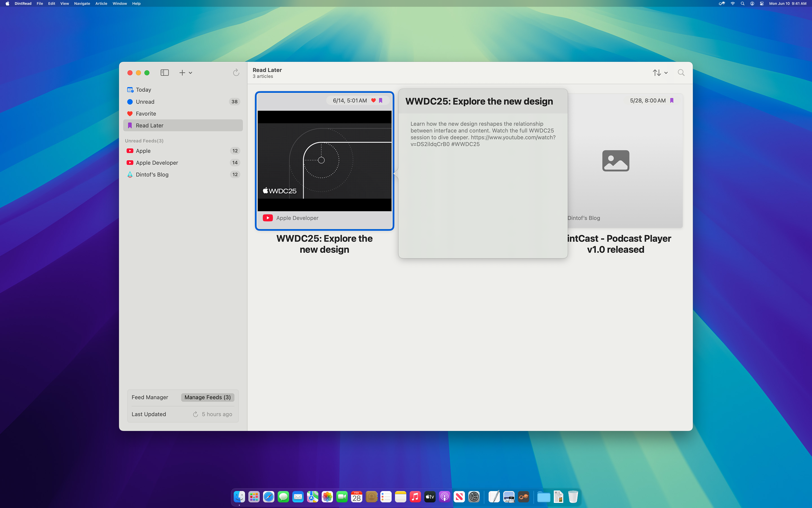Click the YouTube icon beside Apple Developer on card
Image resolution: width=812 pixels, height=508 pixels.
(x=268, y=218)
